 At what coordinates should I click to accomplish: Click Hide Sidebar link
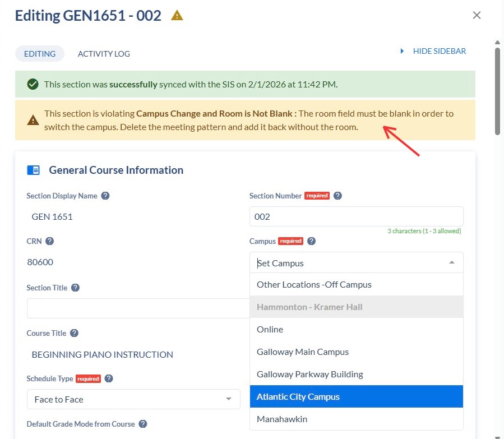pyautogui.click(x=439, y=51)
